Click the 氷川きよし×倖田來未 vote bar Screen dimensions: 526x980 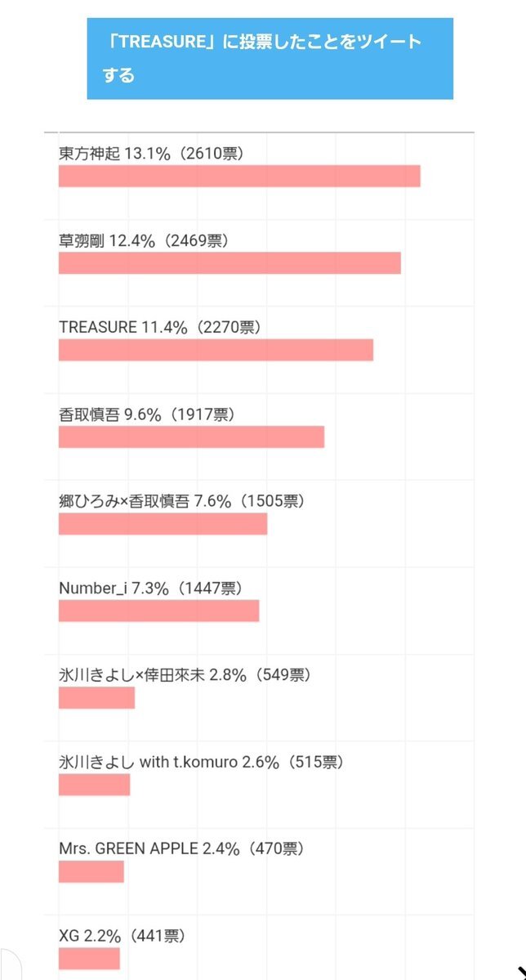click(97, 697)
